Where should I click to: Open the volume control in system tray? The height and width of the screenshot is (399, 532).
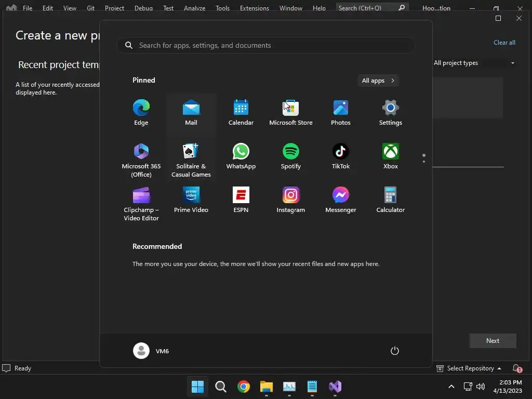(x=481, y=387)
